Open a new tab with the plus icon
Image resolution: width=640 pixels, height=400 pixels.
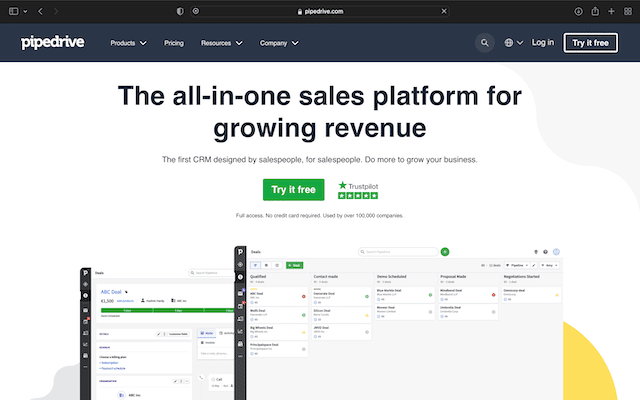611,11
